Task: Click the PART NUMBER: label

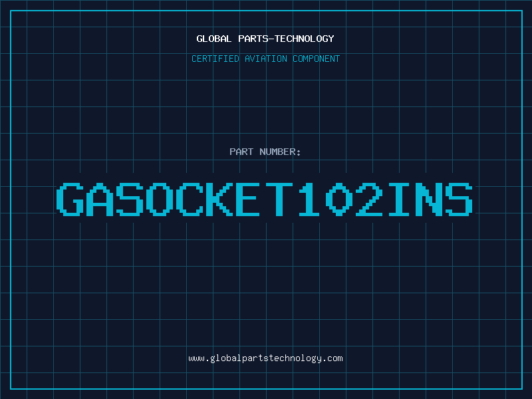Action: pos(265,152)
